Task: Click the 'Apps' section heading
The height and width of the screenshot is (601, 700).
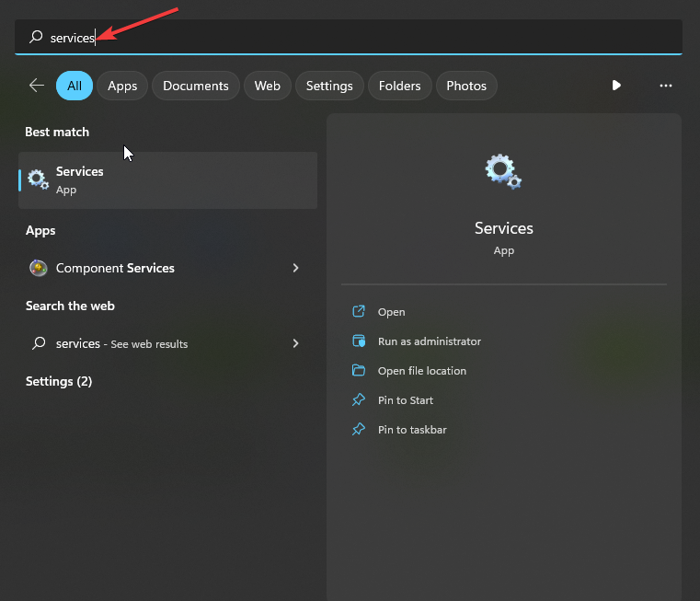Action: (x=40, y=231)
